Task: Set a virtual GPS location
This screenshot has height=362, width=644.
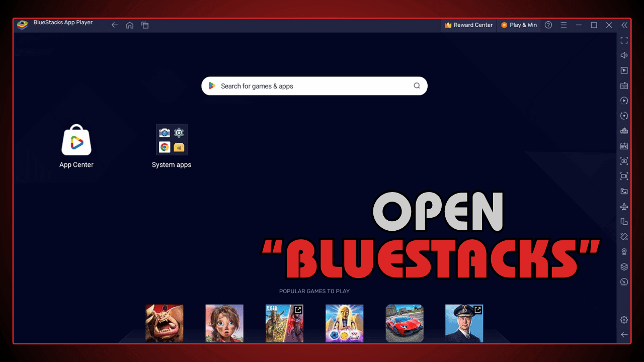Action: [624, 251]
